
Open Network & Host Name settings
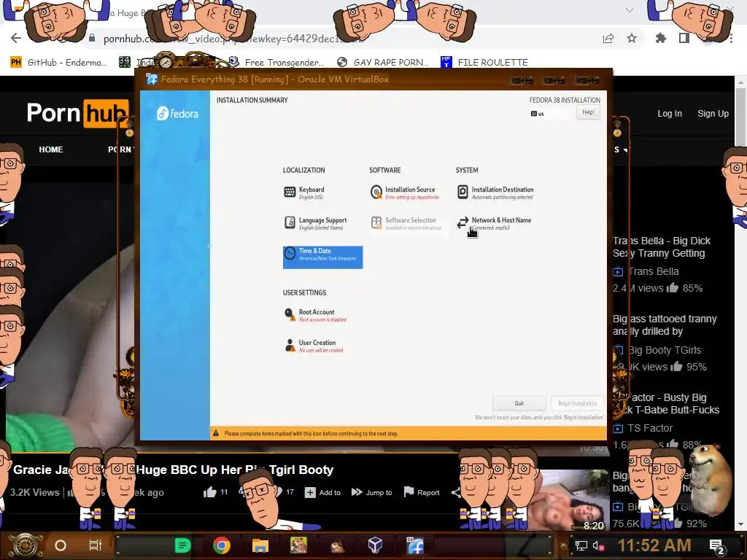pos(494,223)
